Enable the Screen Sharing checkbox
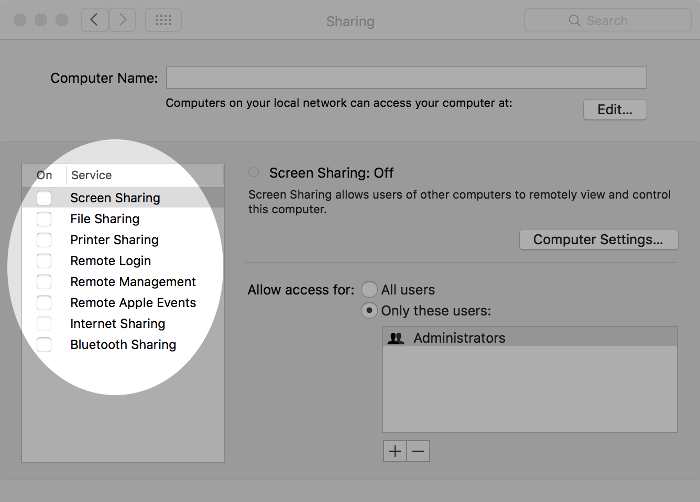Viewport: 700px width, 502px height. point(44,198)
